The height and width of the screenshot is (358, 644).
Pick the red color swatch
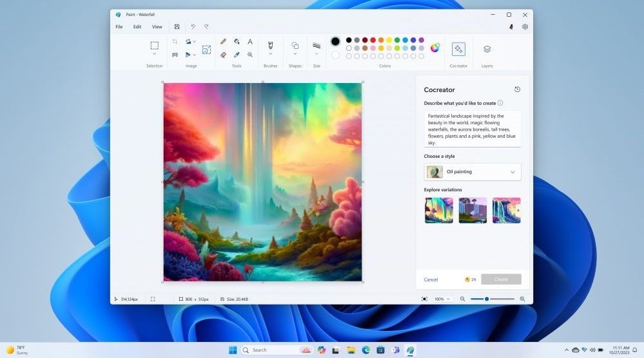click(x=373, y=40)
